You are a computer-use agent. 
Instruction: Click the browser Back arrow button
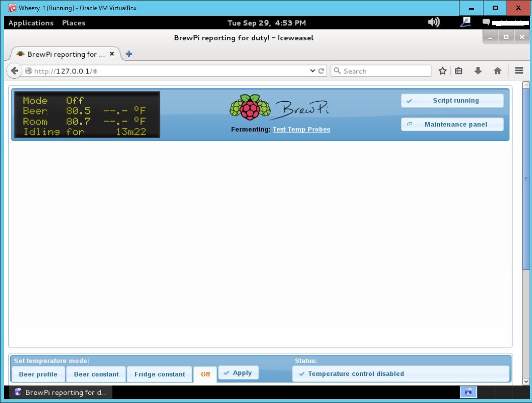[14, 70]
